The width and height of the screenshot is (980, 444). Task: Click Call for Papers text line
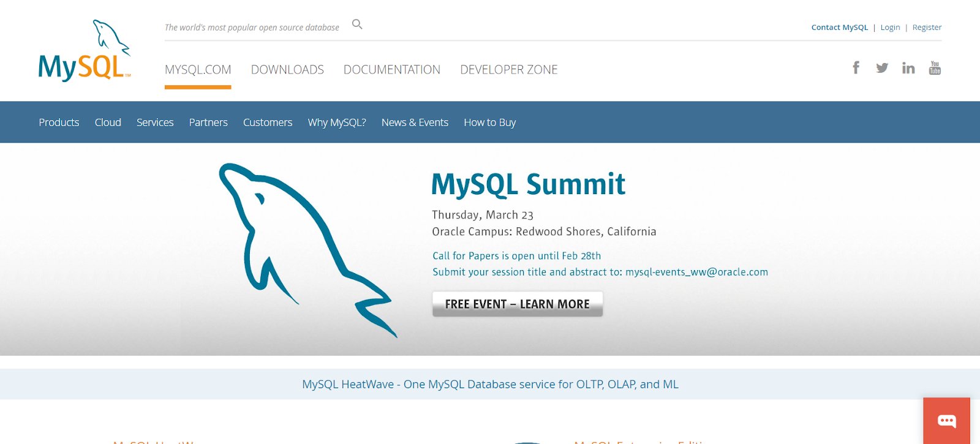516,256
